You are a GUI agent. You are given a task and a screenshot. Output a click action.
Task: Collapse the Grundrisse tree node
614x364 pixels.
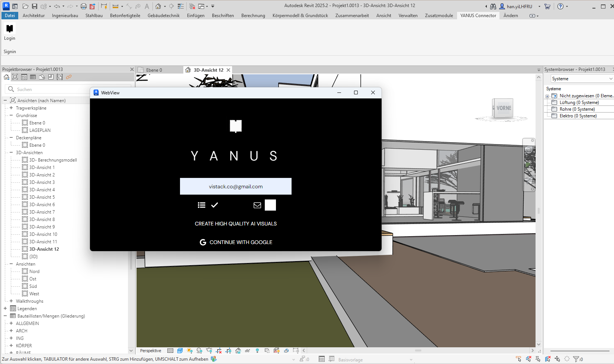pyautogui.click(x=11, y=116)
